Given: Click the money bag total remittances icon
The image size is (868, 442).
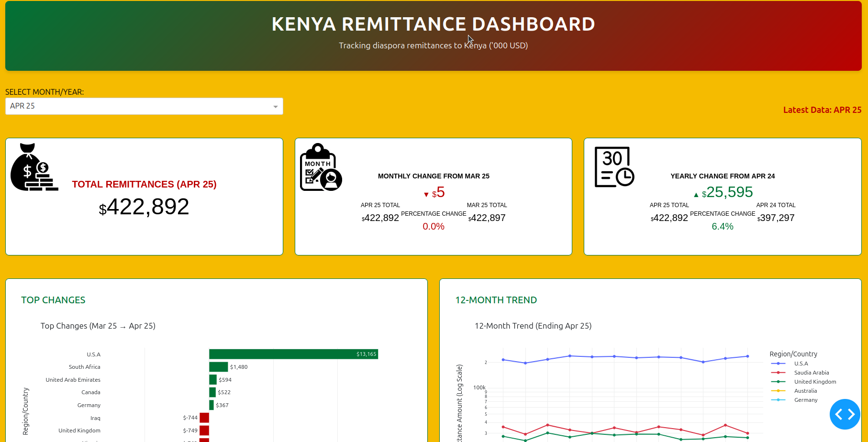Looking at the screenshot, I should [34, 167].
